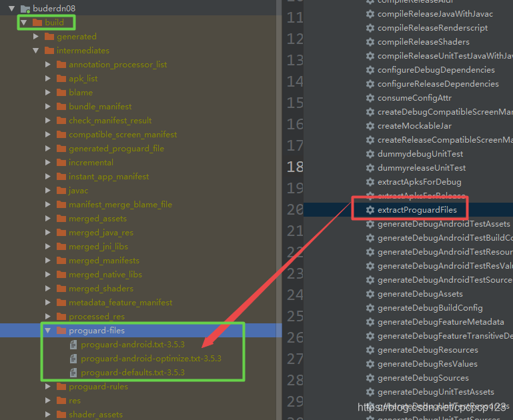Collapse the proguard-files folder arrow
This screenshot has height=420, width=513.
coord(48,331)
